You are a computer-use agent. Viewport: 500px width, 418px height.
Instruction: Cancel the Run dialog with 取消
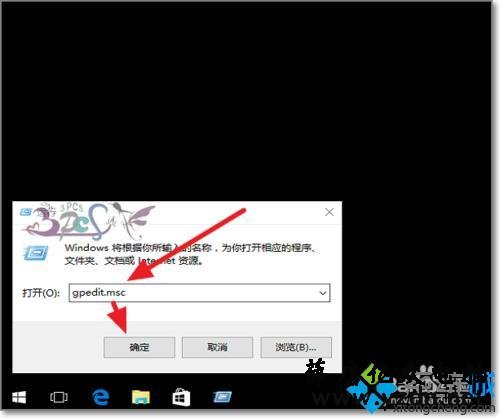(217, 347)
